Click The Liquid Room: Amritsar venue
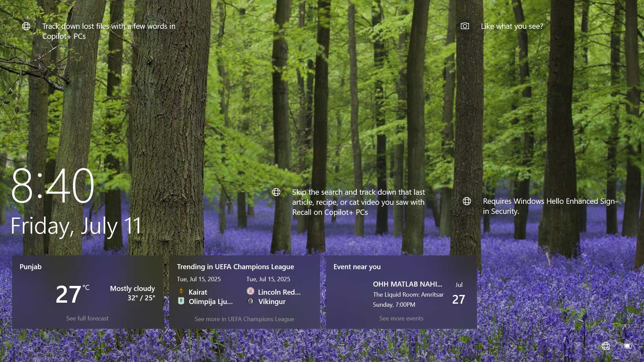Screen dimensions: 644x362 (408, 294)
